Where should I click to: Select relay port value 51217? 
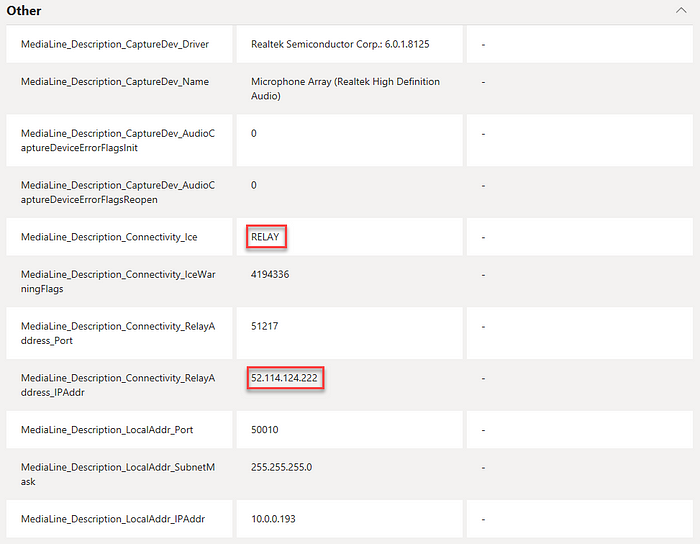pos(265,326)
